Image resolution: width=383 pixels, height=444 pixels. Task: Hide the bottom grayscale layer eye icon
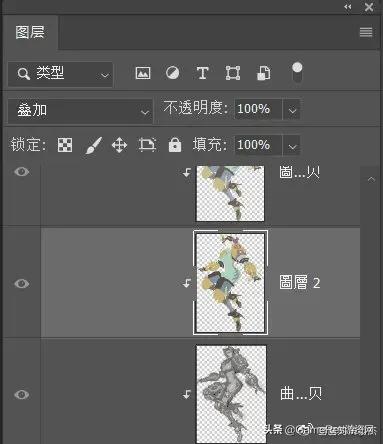click(22, 395)
